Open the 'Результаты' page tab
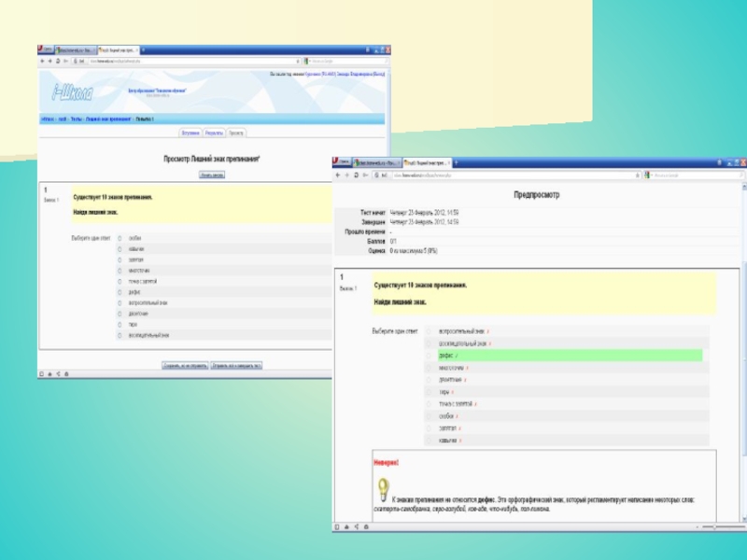 (x=214, y=133)
